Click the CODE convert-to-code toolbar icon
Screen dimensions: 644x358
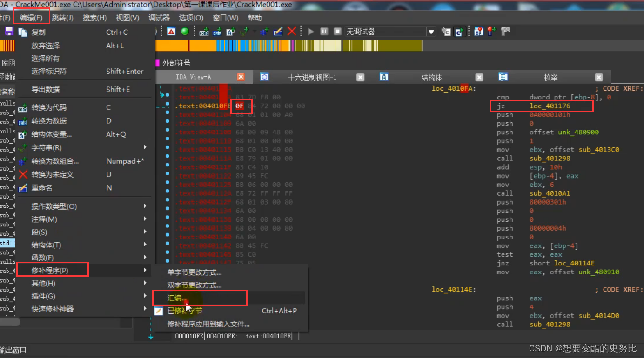click(x=204, y=32)
